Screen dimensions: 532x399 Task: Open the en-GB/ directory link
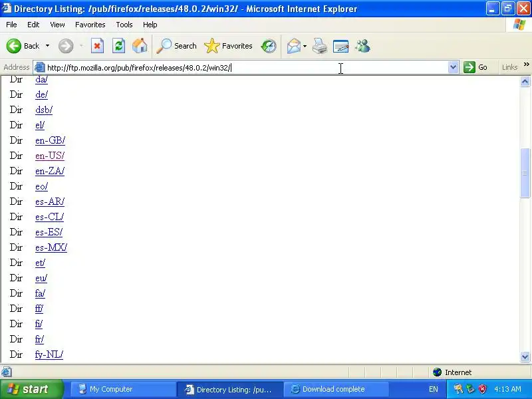[x=51, y=140]
